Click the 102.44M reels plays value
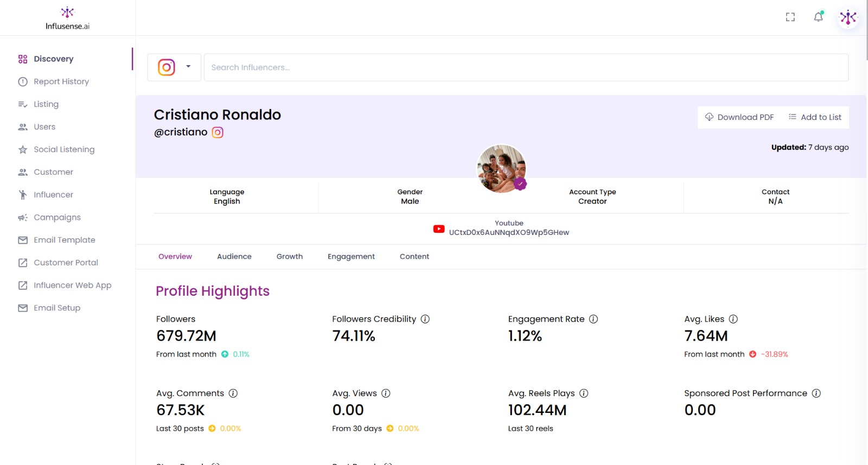Image resolution: width=868 pixels, height=465 pixels. 537,410
